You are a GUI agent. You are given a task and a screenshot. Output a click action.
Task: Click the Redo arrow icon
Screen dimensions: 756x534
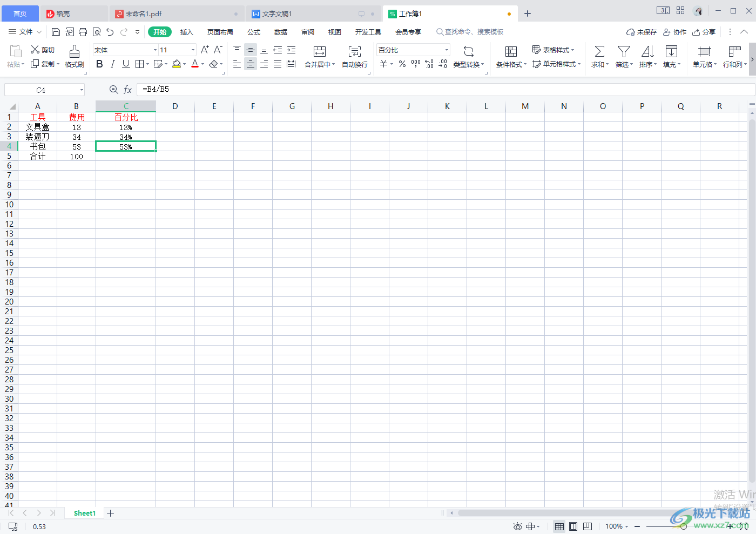[124, 32]
